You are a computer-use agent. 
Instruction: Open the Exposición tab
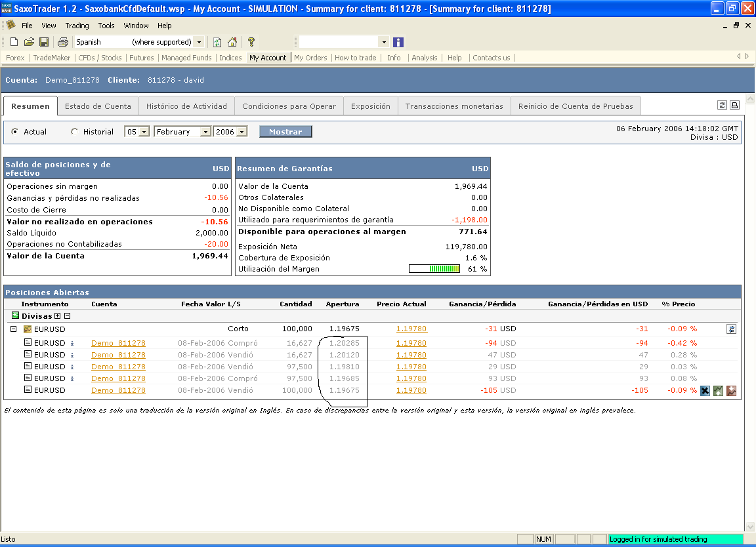tap(370, 106)
